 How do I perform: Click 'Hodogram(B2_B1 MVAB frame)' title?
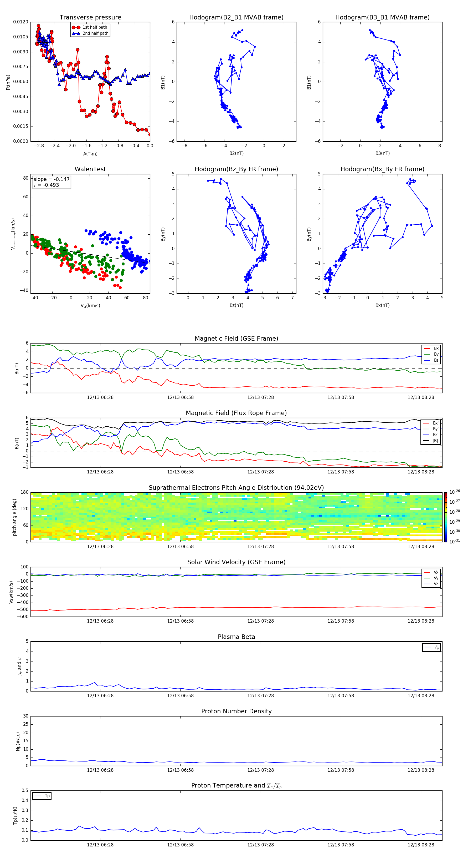pos(236,18)
